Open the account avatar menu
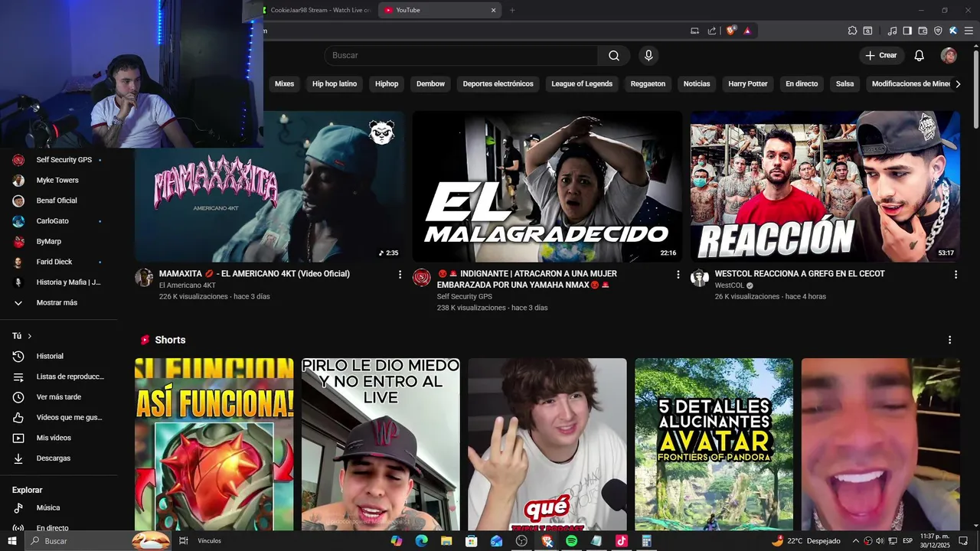980x551 pixels. point(949,55)
